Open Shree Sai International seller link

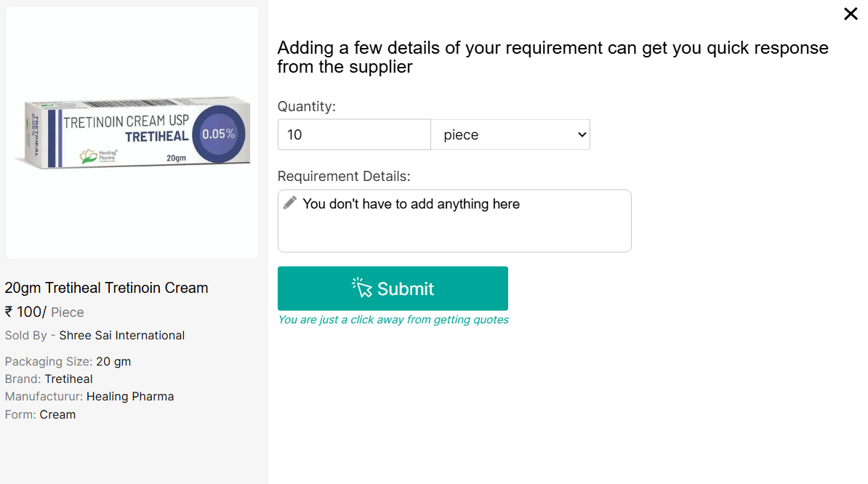pos(121,335)
